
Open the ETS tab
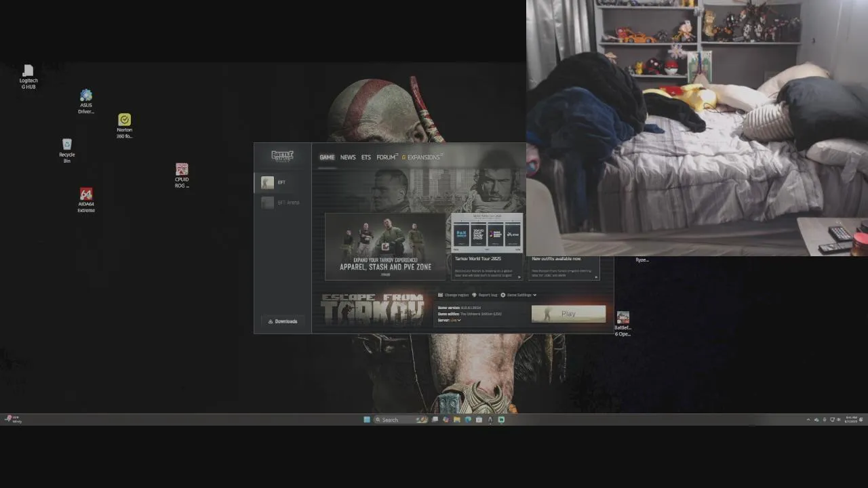366,157
